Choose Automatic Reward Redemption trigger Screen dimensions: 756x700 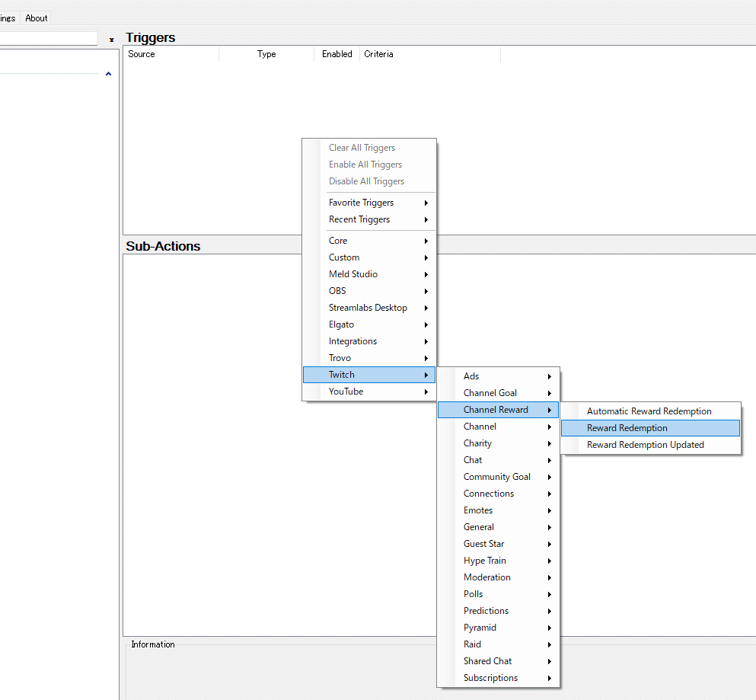click(650, 411)
